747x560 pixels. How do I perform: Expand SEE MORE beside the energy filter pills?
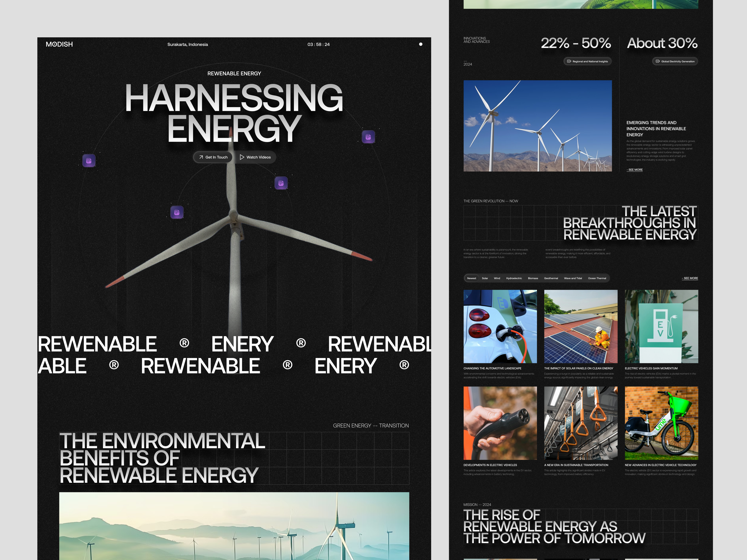point(690,278)
